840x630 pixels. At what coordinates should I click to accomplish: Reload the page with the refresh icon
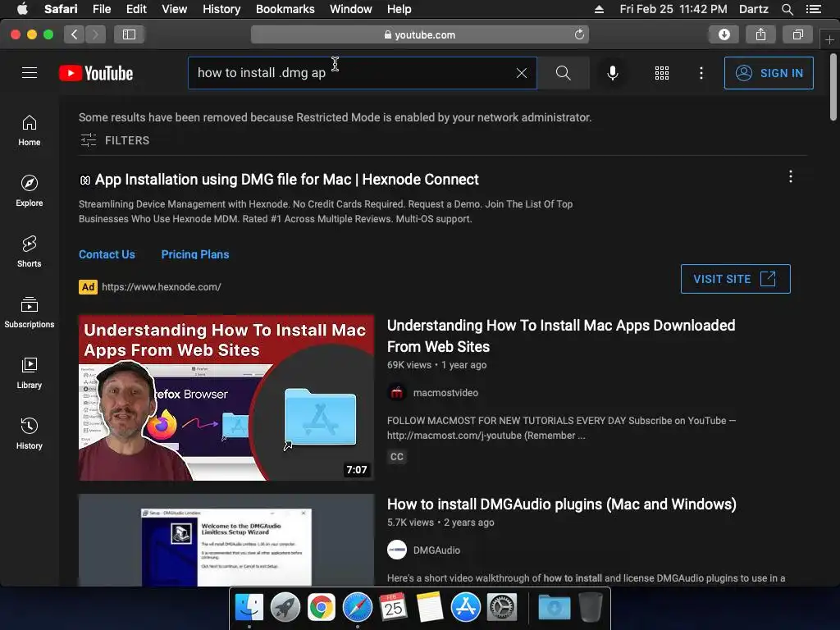(x=579, y=34)
